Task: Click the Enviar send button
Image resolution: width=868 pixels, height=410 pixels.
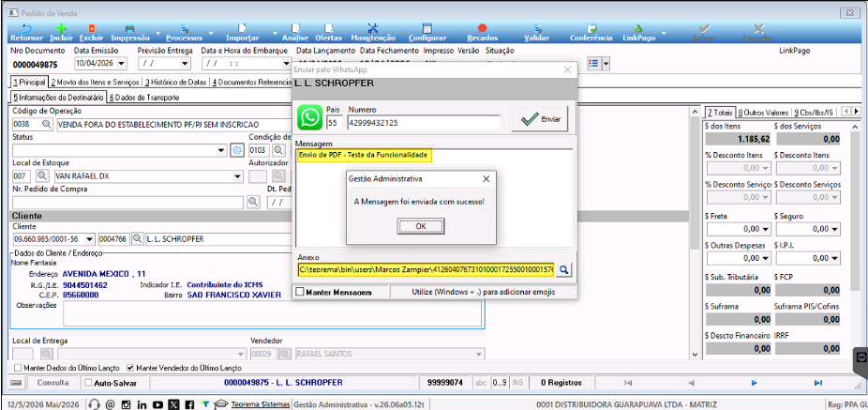Action: click(x=540, y=119)
